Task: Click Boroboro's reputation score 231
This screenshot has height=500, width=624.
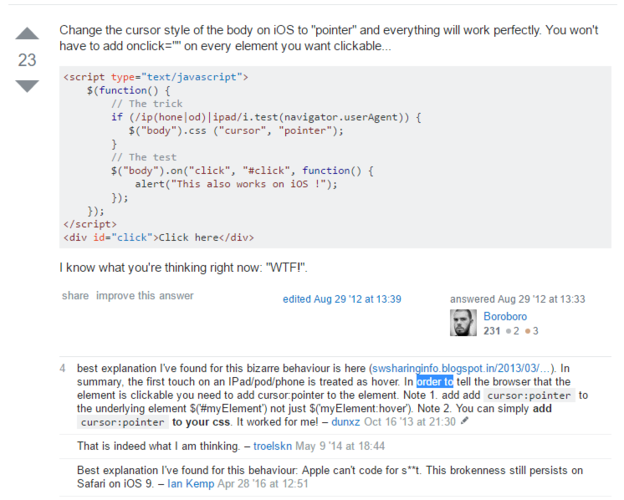Action: click(491, 331)
